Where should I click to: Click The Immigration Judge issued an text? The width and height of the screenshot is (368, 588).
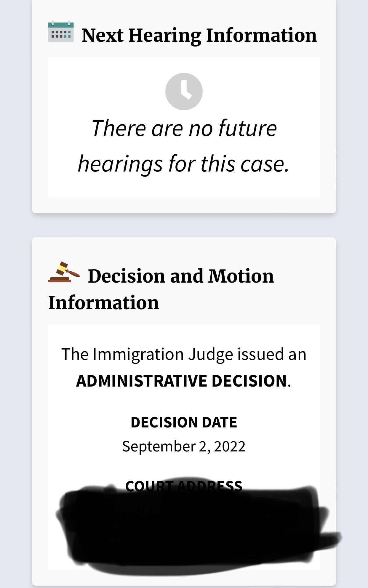[x=184, y=355]
